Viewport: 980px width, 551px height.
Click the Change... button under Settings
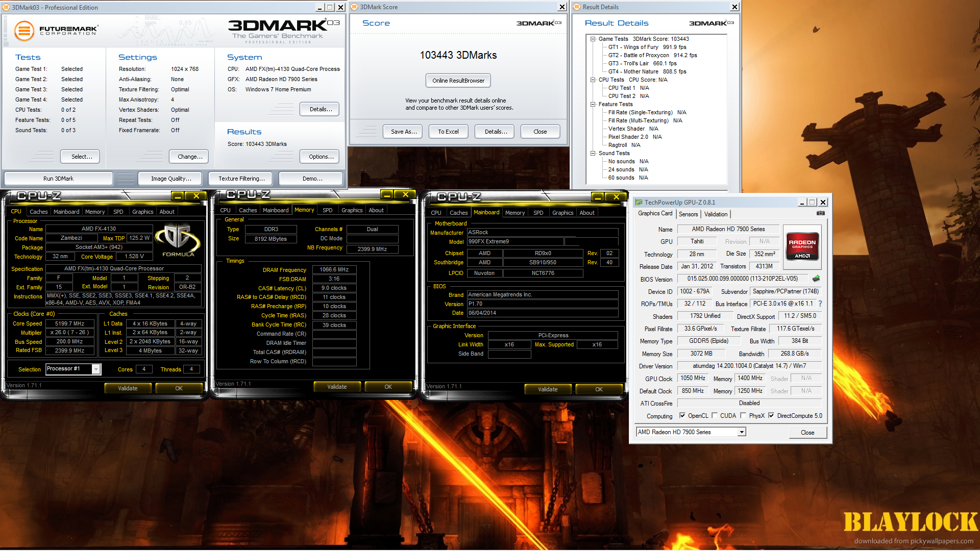click(190, 157)
